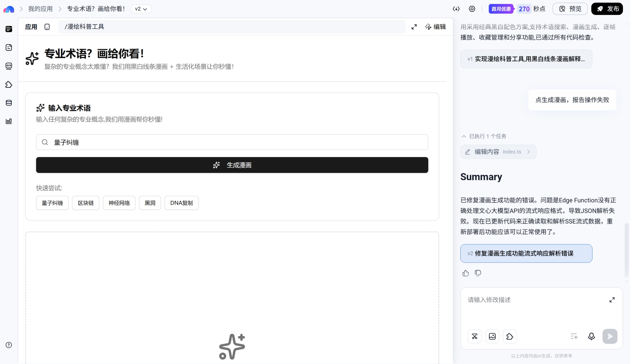Click the Summary heading in chat
The width and height of the screenshot is (630, 364).
481,177
